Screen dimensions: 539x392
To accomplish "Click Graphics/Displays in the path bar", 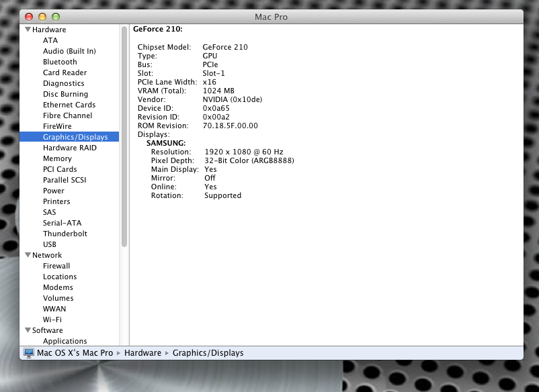I will pyautogui.click(x=208, y=353).
